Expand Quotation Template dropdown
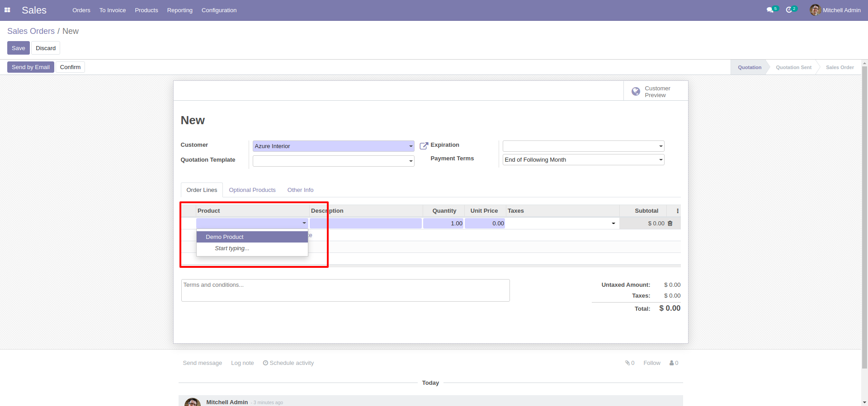This screenshot has height=406, width=868. (x=410, y=161)
